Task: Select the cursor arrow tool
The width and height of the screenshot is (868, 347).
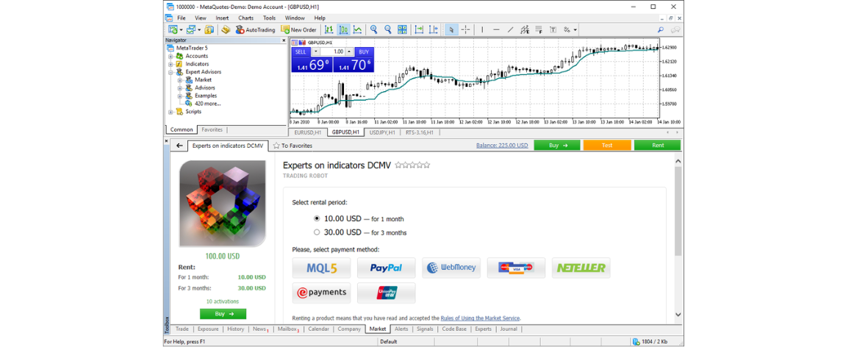Action: coord(451,29)
